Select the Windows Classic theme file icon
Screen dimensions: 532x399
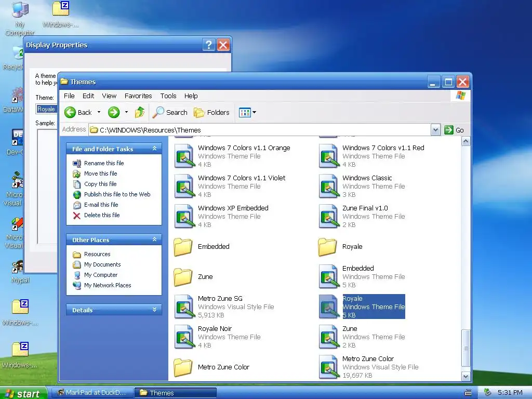329,187
